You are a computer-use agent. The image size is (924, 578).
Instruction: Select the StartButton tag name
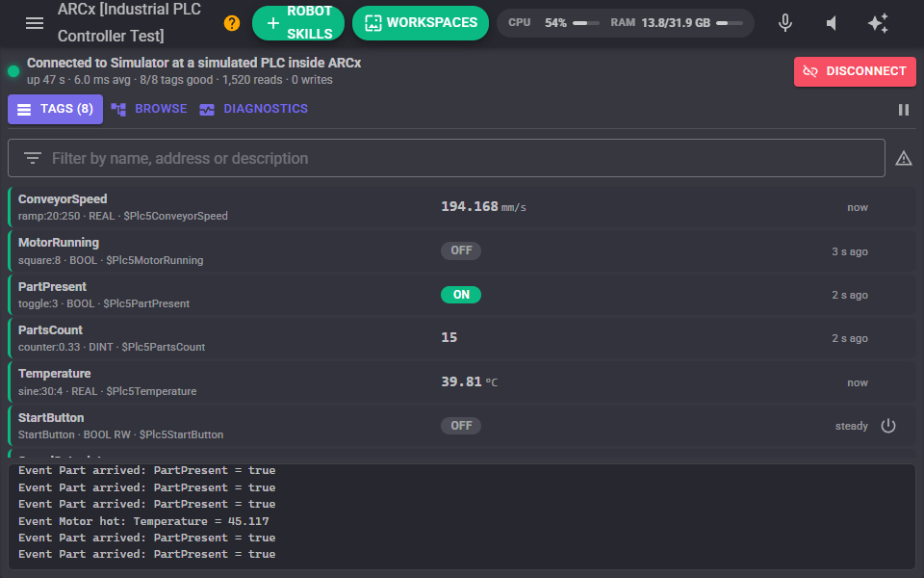point(51,417)
